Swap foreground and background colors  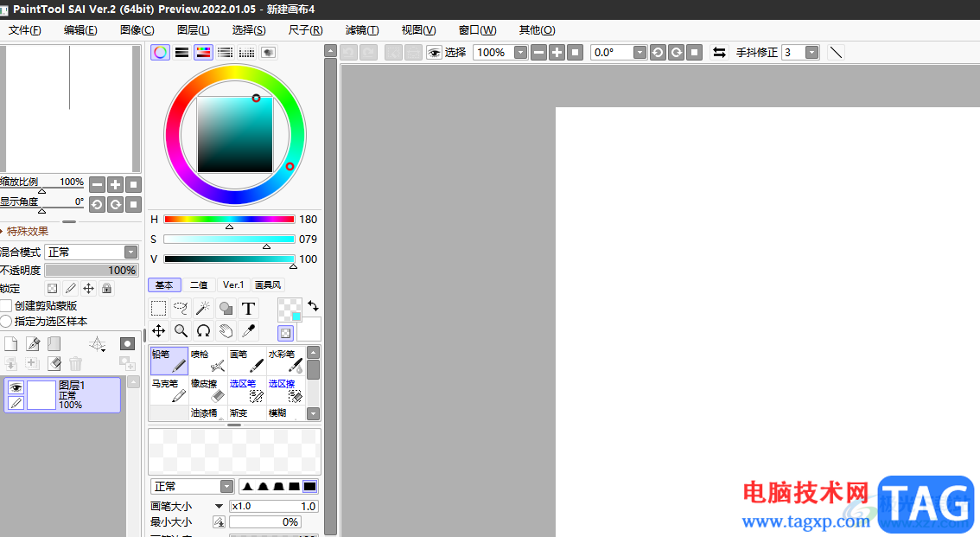(x=313, y=306)
